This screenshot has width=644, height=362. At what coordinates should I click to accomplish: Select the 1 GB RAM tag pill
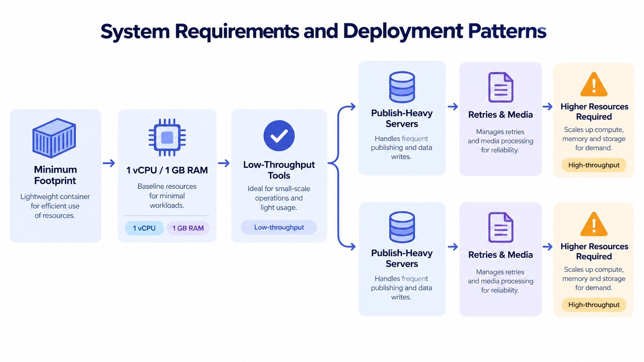click(188, 228)
